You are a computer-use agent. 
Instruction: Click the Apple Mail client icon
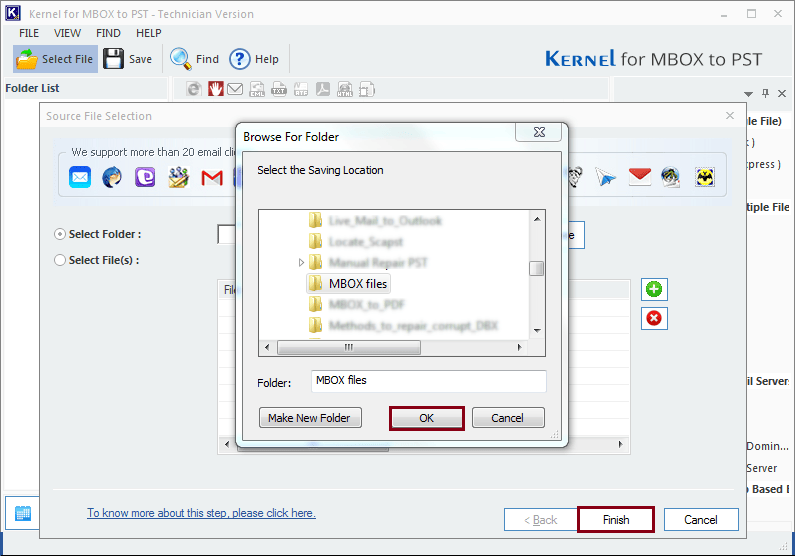[x=80, y=177]
